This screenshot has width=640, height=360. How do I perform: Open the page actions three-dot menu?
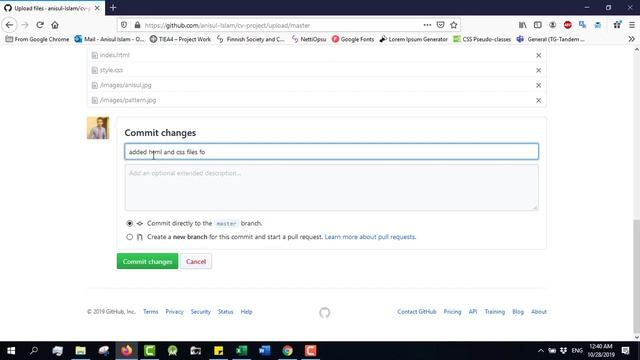coord(427,25)
